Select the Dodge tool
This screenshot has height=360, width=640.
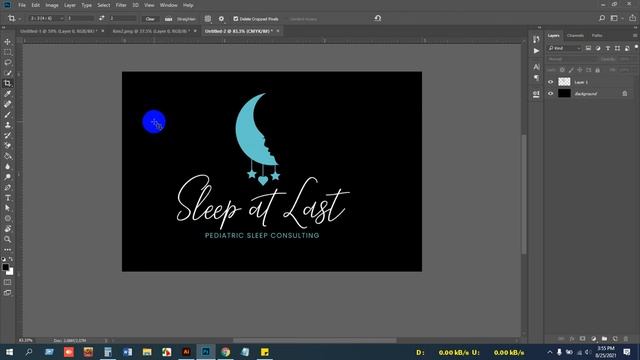point(7,177)
